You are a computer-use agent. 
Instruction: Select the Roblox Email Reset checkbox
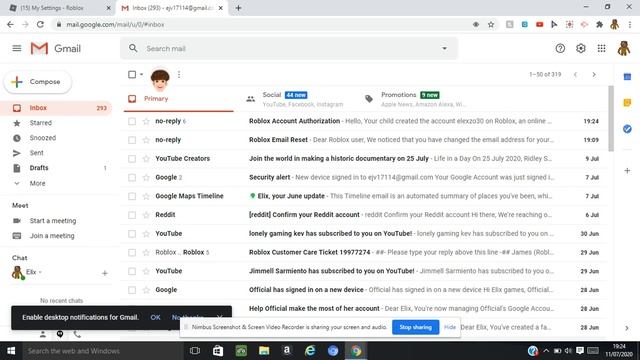132,140
